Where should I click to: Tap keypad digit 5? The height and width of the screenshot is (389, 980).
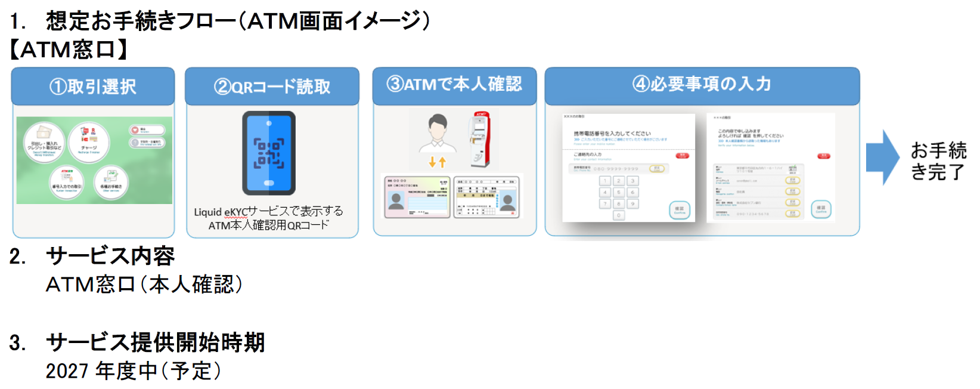click(619, 192)
